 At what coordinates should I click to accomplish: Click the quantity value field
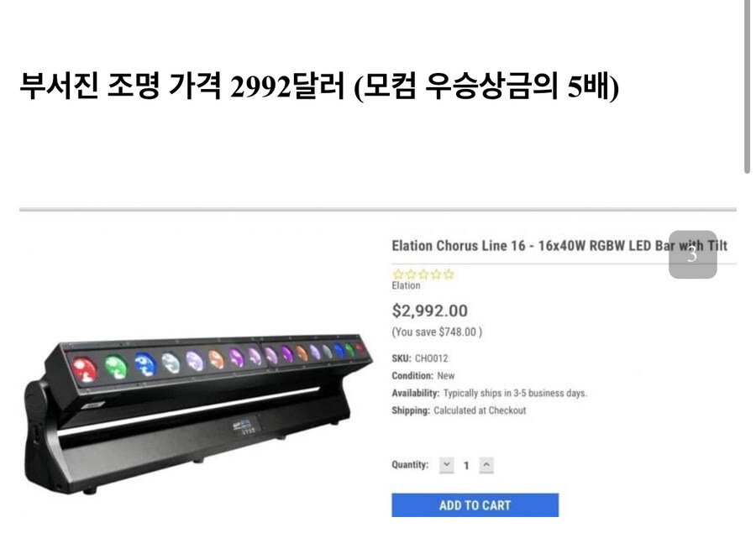(x=466, y=466)
